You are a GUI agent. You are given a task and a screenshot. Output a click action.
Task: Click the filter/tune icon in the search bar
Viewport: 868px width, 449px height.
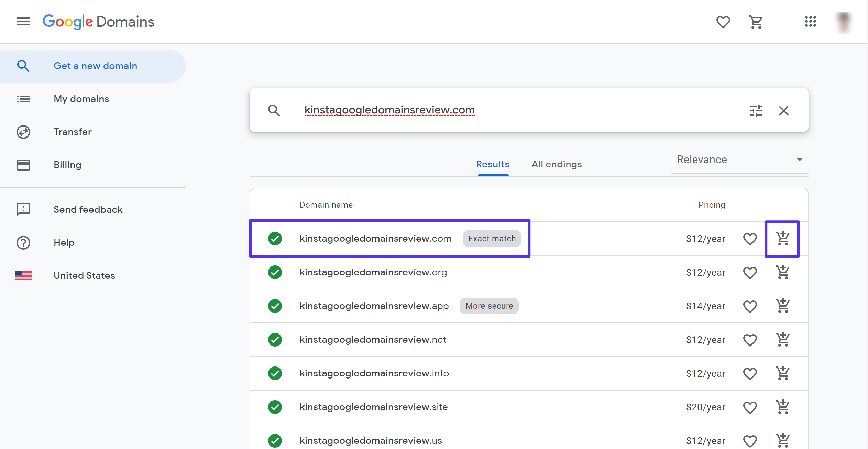tap(756, 110)
